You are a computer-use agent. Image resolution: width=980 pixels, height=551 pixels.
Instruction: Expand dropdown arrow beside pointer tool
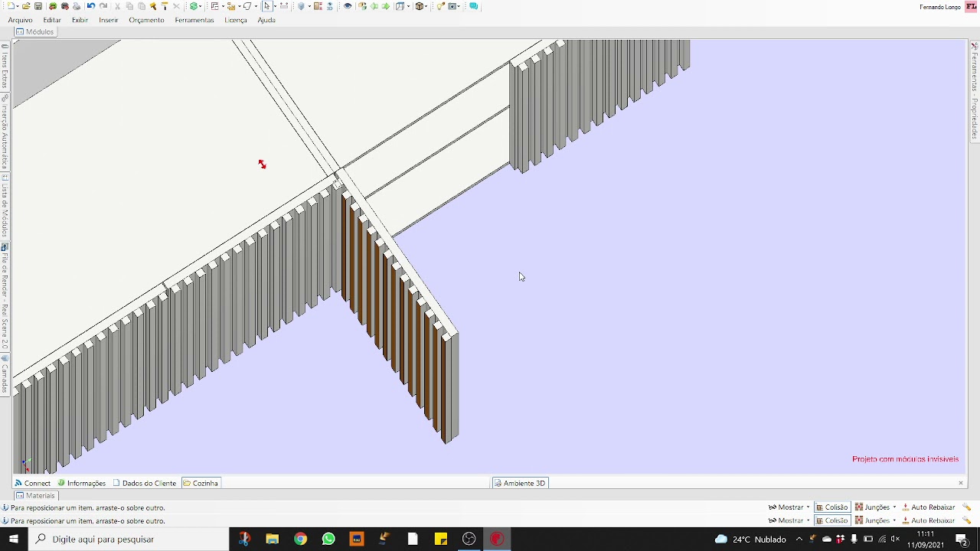click(x=275, y=6)
